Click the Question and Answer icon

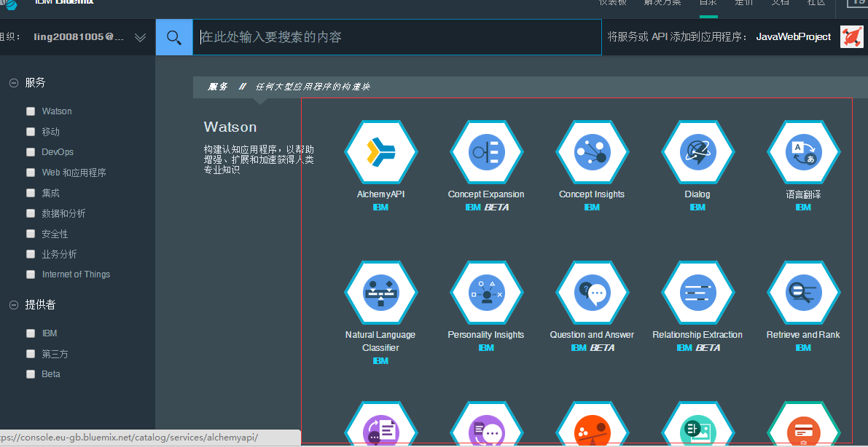pyautogui.click(x=592, y=293)
